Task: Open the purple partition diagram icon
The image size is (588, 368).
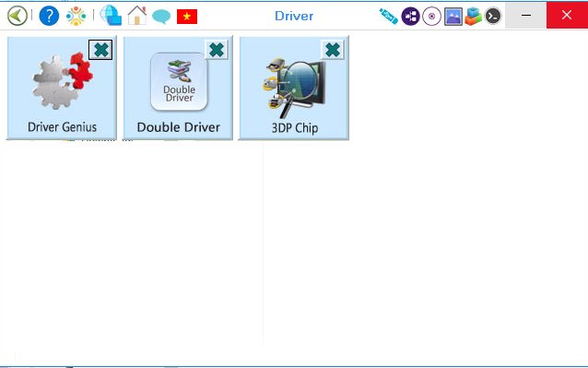Action: (411, 16)
